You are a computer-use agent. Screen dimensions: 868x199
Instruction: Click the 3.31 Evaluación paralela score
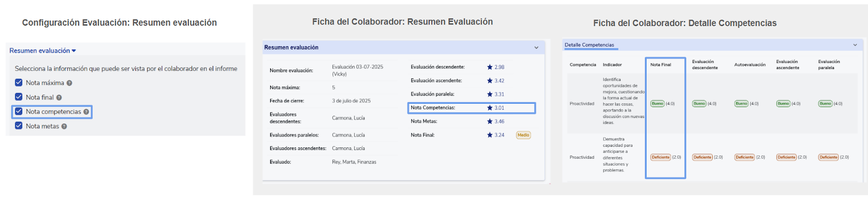500,95
